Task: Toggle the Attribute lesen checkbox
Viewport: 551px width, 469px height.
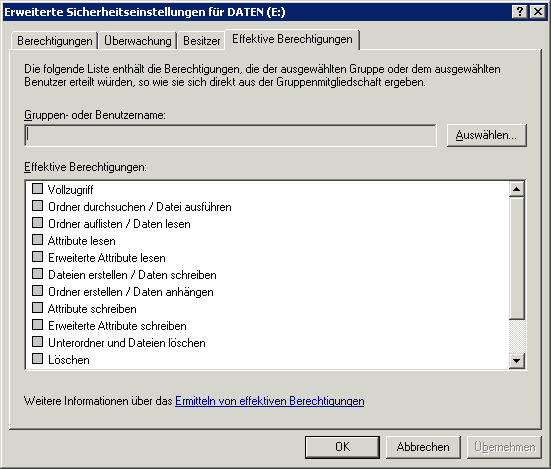Action: pos(37,240)
